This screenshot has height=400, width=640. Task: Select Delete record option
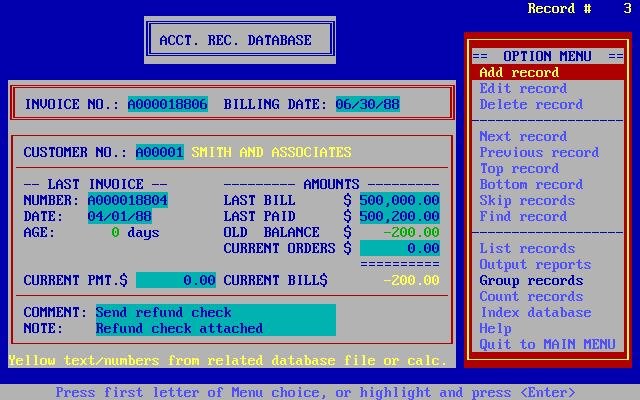coord(531,105)
